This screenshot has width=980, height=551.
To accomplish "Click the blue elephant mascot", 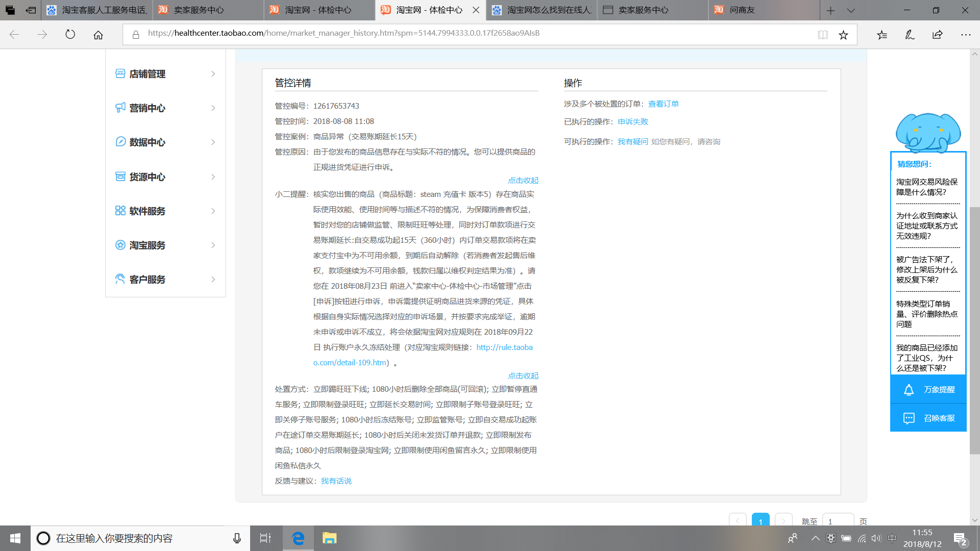I will coord(928,133).
